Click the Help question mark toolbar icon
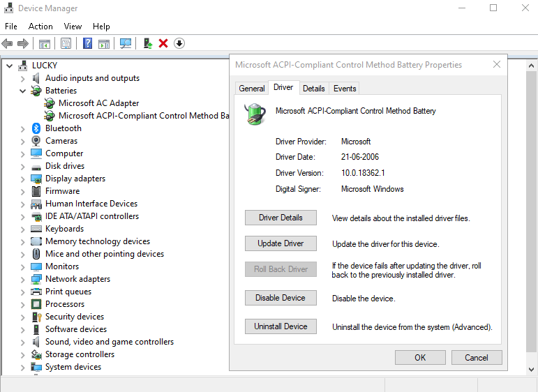This screenshot has width=538, height=392. point(87,43)
